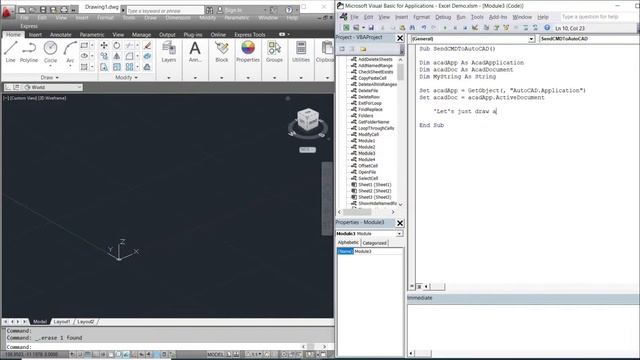
Task: Open the Modify panel dropdown
Action: pyautogui.click(x=126, y=77)
